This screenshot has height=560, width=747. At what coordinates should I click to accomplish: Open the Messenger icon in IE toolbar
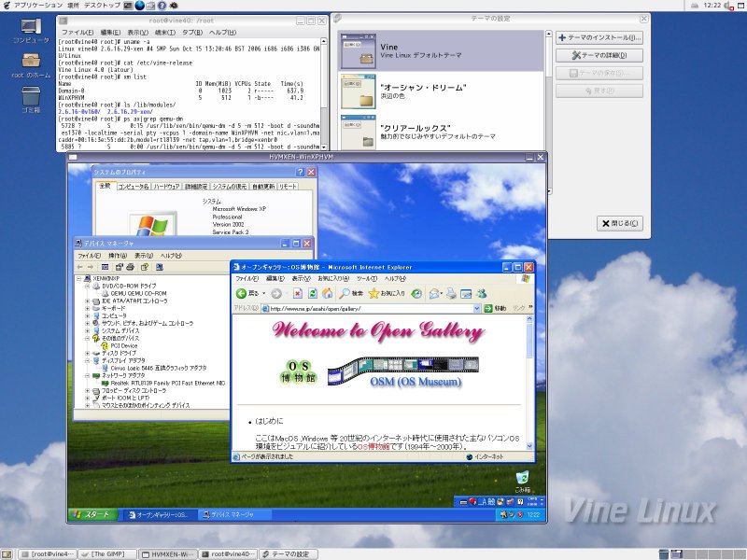(481, 294)
